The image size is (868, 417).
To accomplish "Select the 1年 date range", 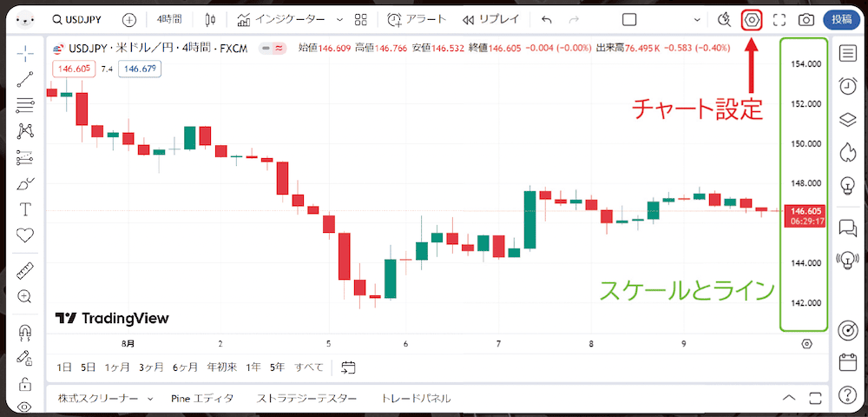I will click(253, 367).
